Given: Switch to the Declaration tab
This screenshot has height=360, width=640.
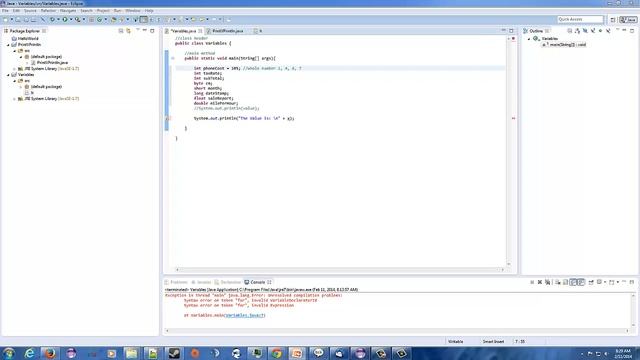Looking at the screenshot, I should (228, 282).
